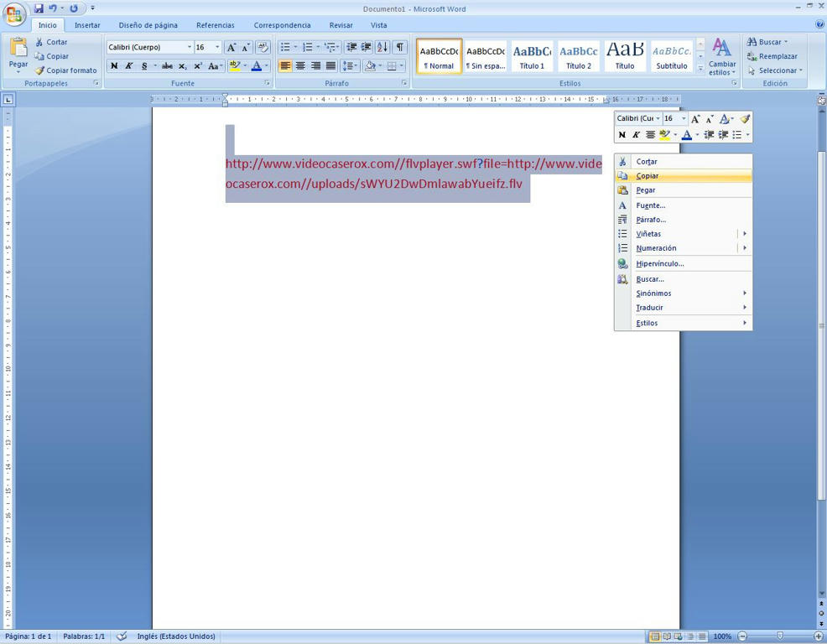Click the zoom slider handle in status bar
827x644 pixels.
click(780, 636)
